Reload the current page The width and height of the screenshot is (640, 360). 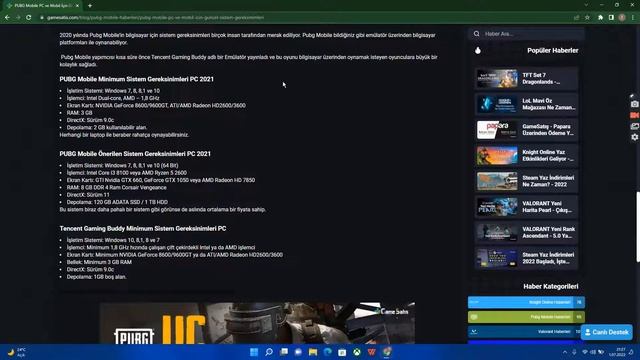pyautogui.click(x=29, y=18)
